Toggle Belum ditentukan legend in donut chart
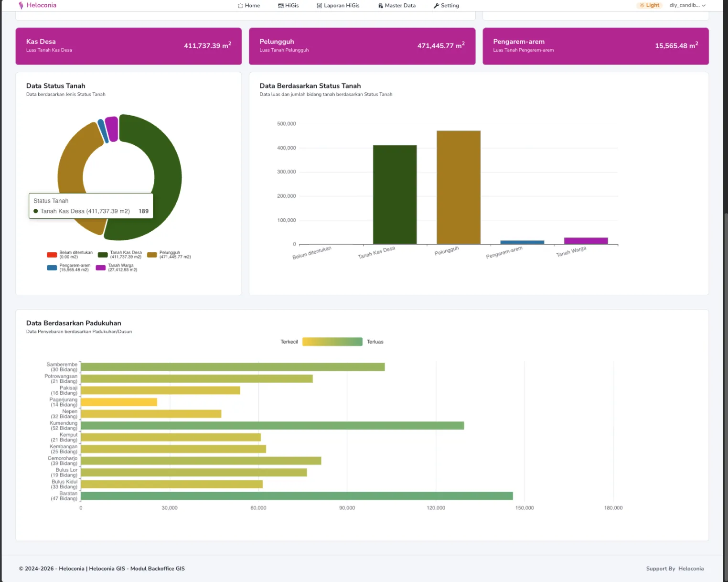This screenshot has height=582, width=728. [70, 255]
